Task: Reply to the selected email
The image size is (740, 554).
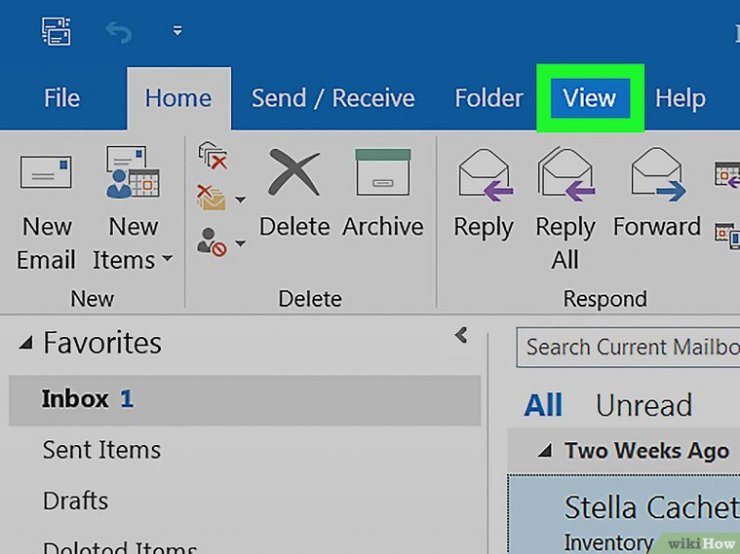Action: coord(484,193)
